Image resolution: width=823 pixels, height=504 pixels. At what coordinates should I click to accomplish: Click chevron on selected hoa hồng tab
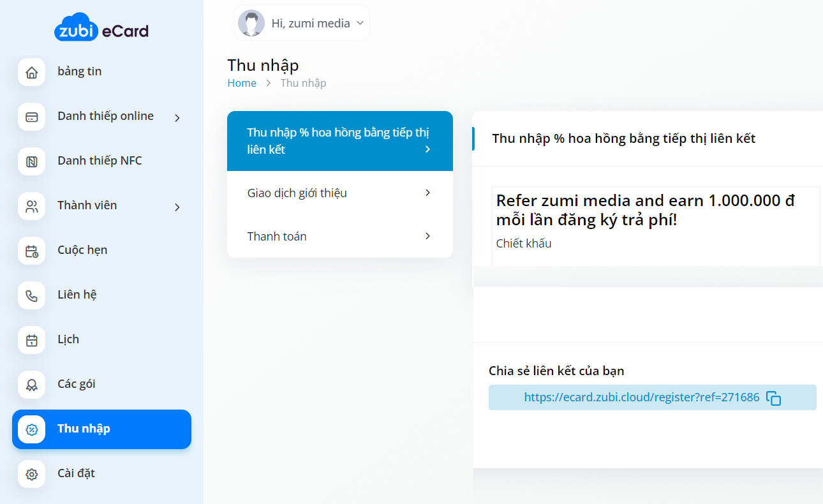(x=427, y=149)
